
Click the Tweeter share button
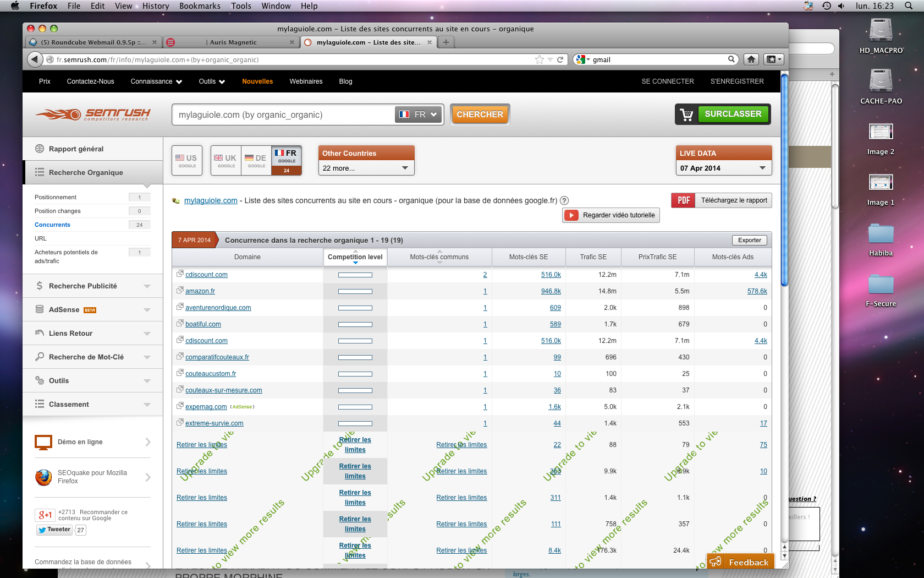pos(54,530)
